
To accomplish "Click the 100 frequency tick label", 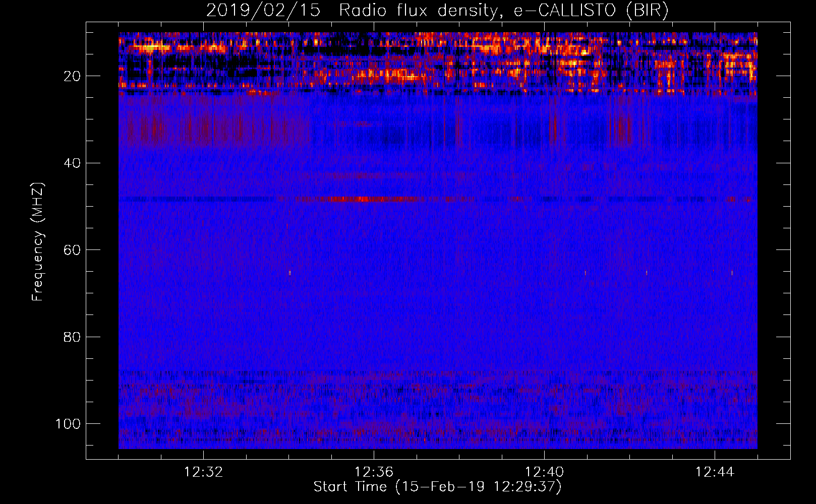I will [x=68, y=424].
